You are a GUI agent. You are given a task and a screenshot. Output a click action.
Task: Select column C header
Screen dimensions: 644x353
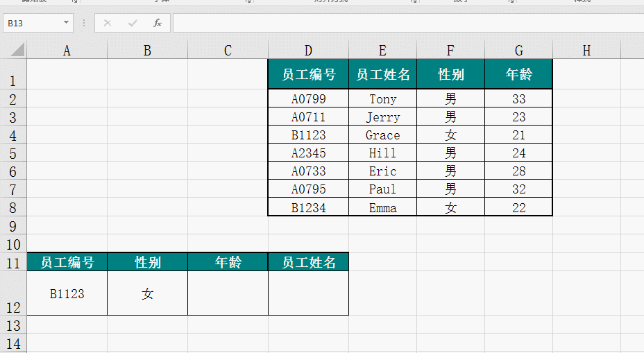pos(228,50)
